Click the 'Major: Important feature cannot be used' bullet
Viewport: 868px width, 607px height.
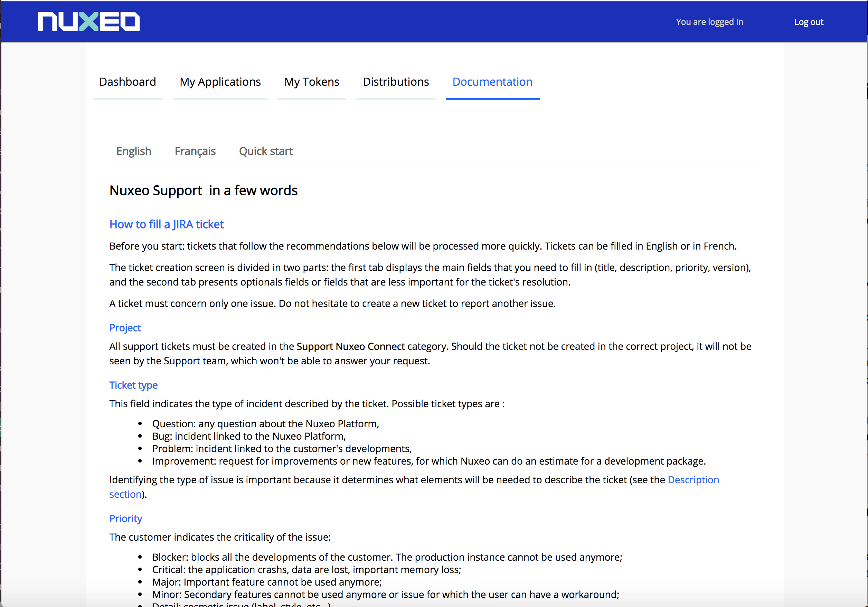coord(267,582)
